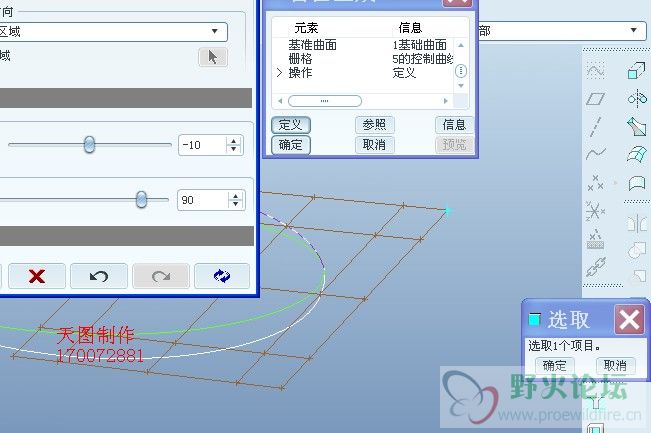Screen dimensions: 651x433
Task: Select the Revolve tool
Action: (636, 99)
